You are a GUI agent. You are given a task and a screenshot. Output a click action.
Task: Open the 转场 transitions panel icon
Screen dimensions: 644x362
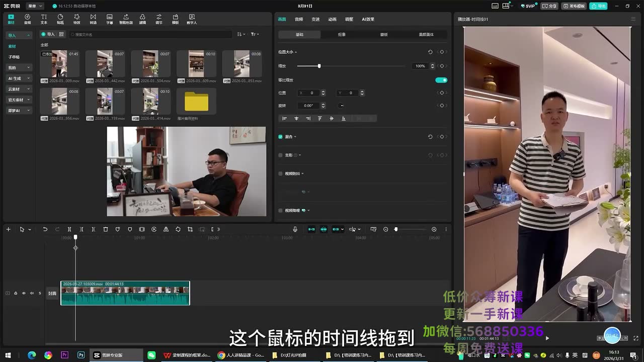tap(93, 19)
